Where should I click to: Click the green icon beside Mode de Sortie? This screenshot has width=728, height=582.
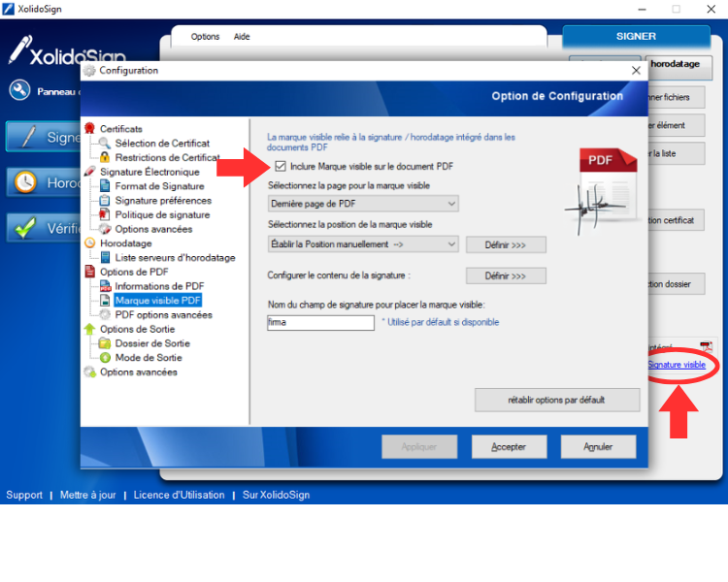click(106, 357)
